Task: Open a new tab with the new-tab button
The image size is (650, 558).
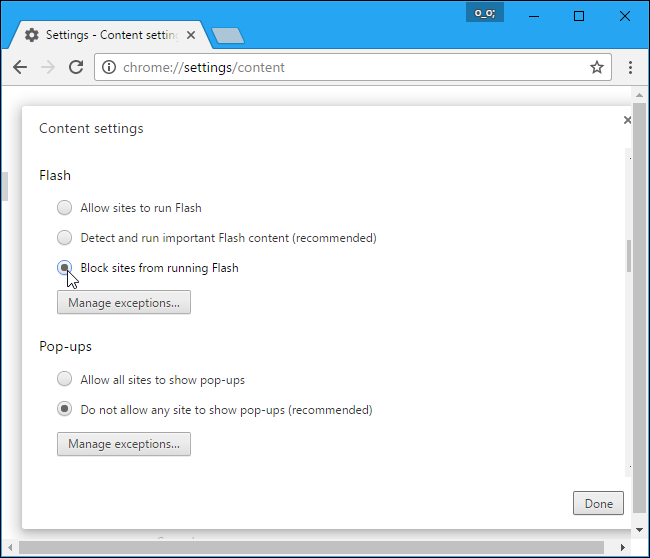Action: coord(228,35)
